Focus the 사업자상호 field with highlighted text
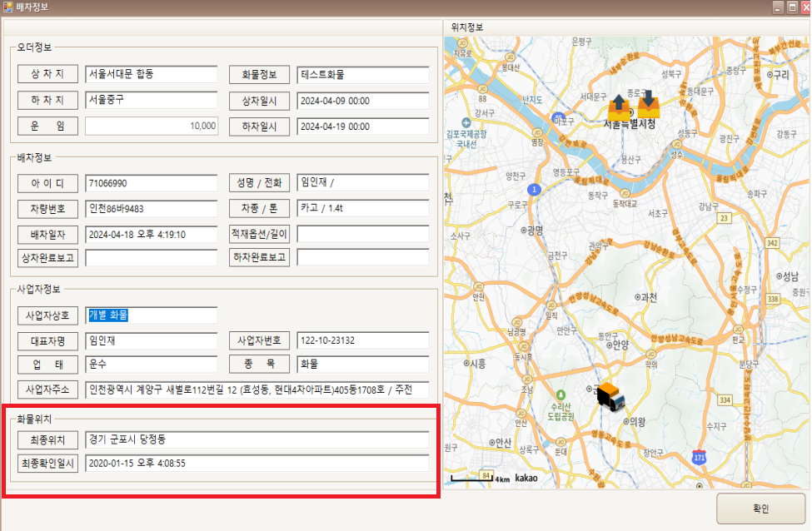The width and height of the screenshot is (812, 531). 151,315
